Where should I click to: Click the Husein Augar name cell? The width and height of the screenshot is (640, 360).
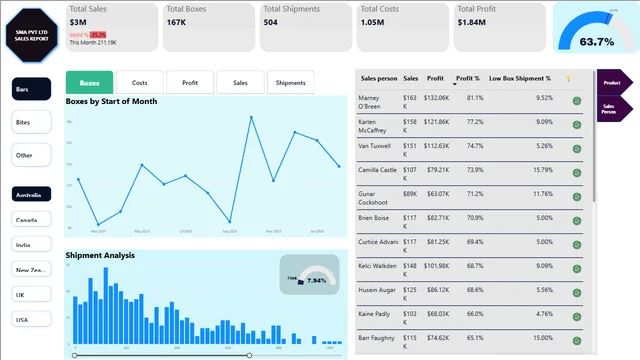(377, 290)
